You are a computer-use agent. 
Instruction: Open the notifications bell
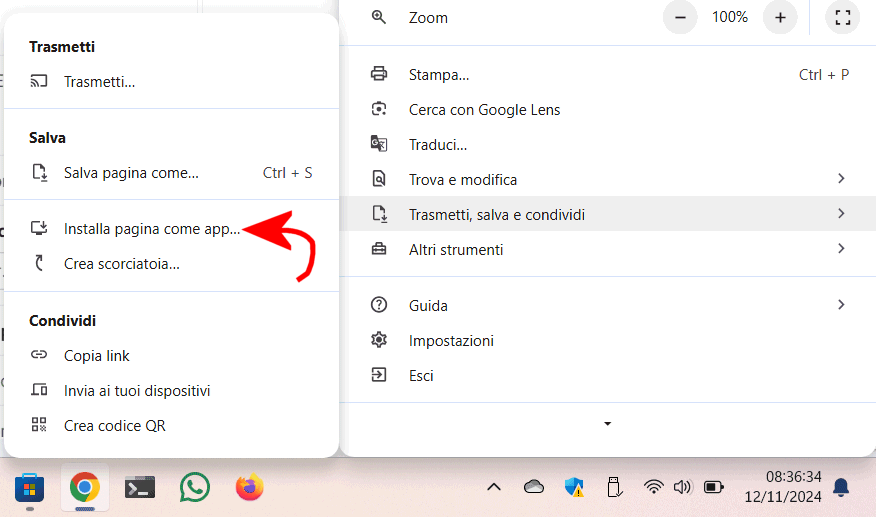coord(841,487)
